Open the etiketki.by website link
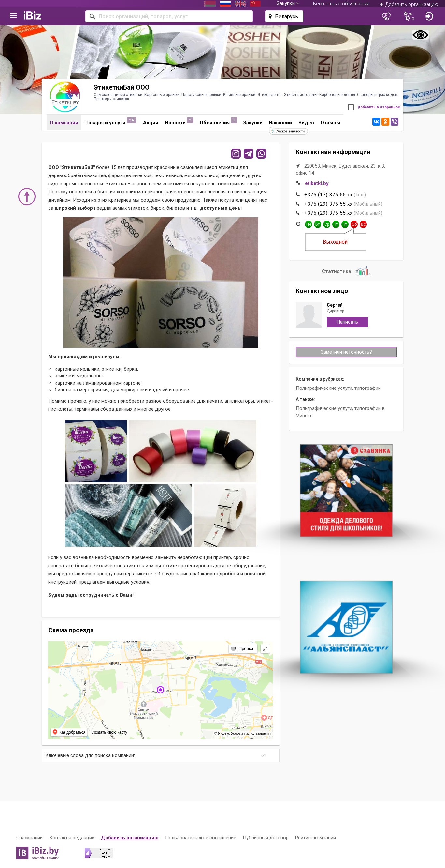This screenshot has width=445, height=868. click(316, 183)
